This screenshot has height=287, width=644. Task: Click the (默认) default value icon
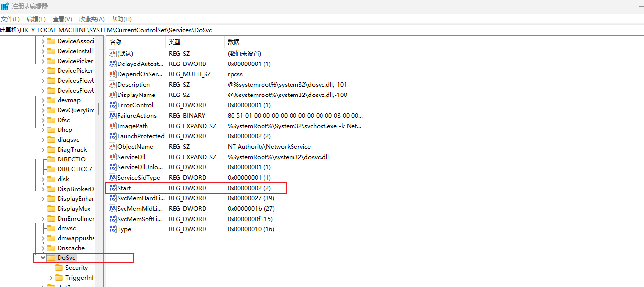[113, 53]
